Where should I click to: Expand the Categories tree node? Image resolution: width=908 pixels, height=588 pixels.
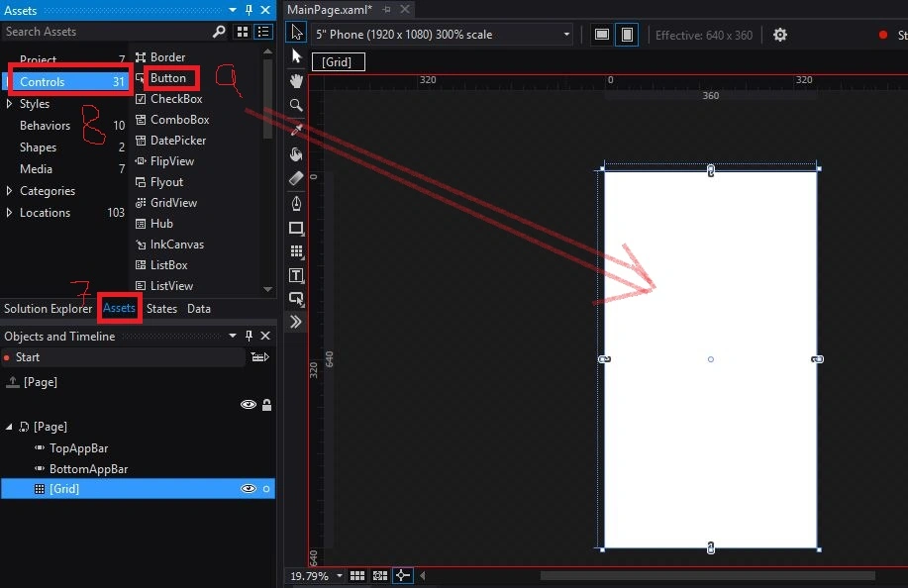coord(9,190)
